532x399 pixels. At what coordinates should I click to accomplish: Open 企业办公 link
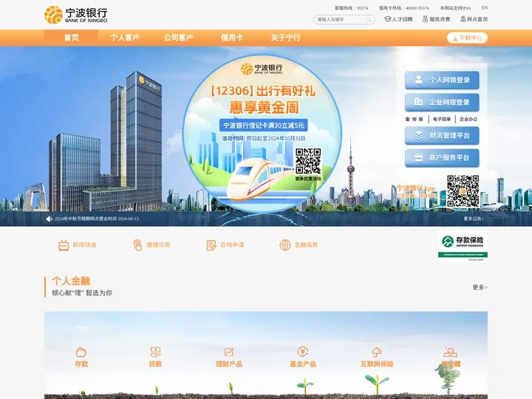[x=468, y=119]
